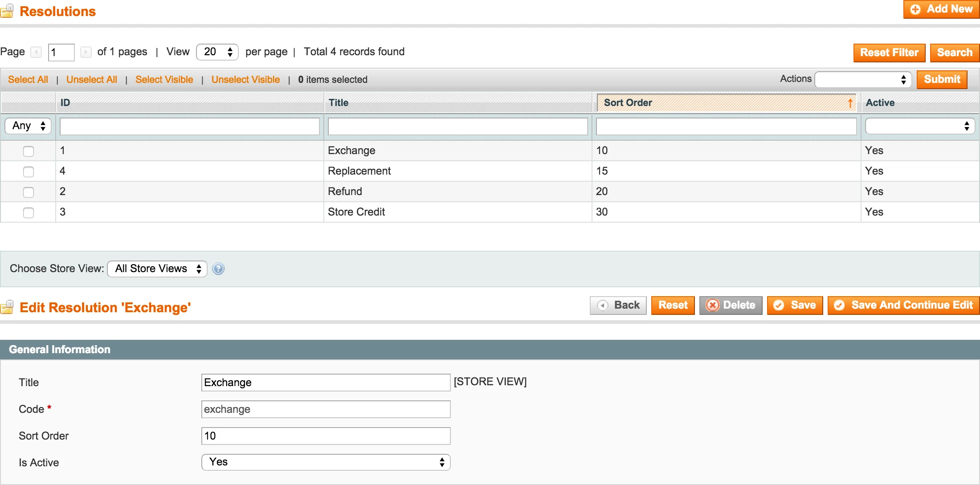This screenshot has height=485, width=980.
Task: Click the Back arrow icon button
Action: click(603, 306)
